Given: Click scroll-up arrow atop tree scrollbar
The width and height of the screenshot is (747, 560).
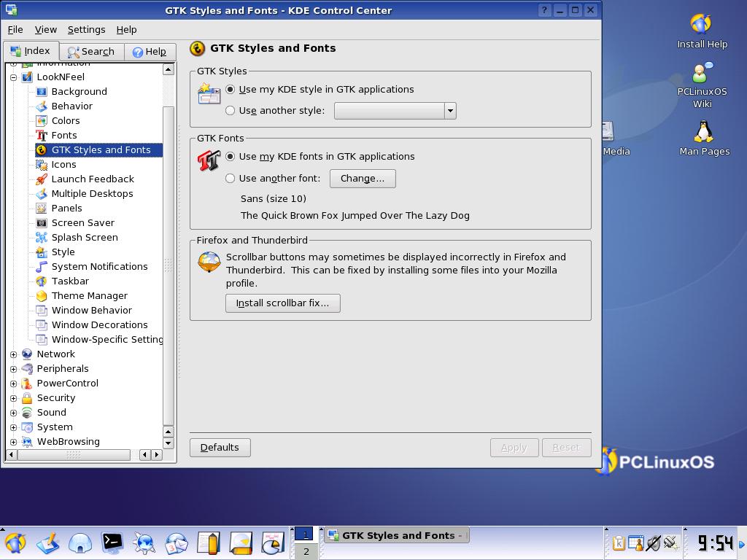Looking at the screenshot, I should coord(169,69).
